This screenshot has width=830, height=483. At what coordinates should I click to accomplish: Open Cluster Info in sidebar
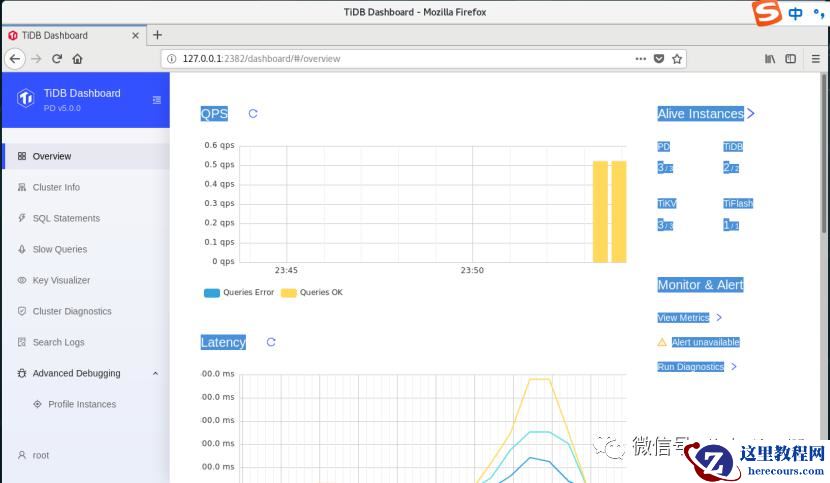[56, 187]
